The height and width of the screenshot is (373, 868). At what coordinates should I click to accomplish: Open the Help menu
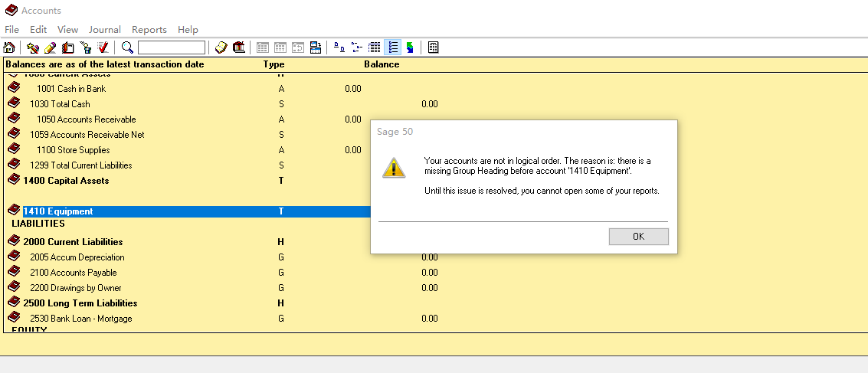coord(188,30)
